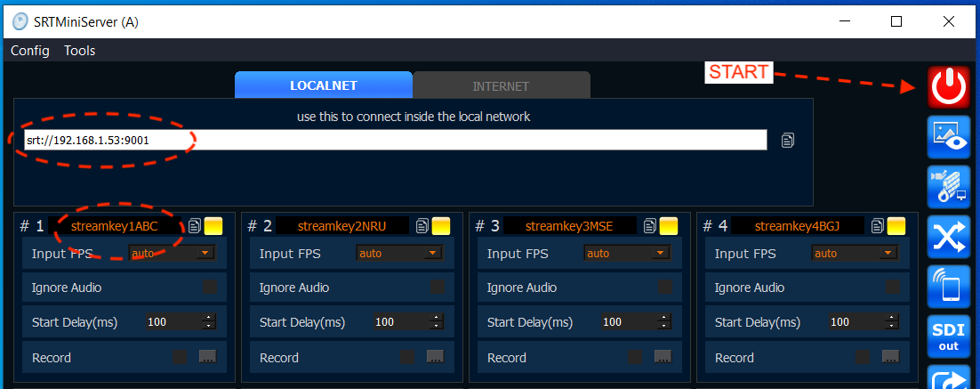The height and width of the screenshot is (389, 980).
Task: Open the Config menu
Action: (30, 51)
